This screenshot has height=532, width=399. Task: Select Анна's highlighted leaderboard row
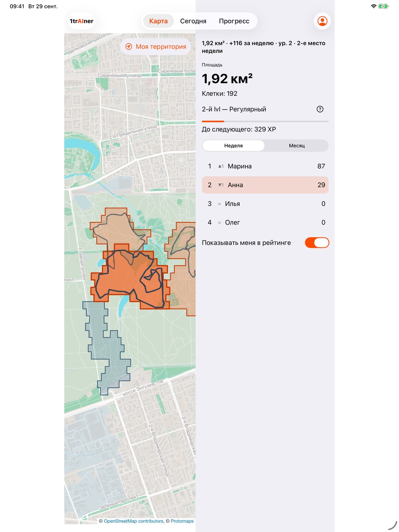click(265, 185)
